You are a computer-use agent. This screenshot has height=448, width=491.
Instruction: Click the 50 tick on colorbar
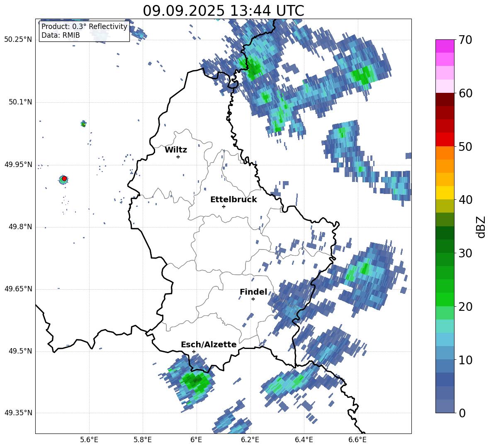[x=465, y=146]
